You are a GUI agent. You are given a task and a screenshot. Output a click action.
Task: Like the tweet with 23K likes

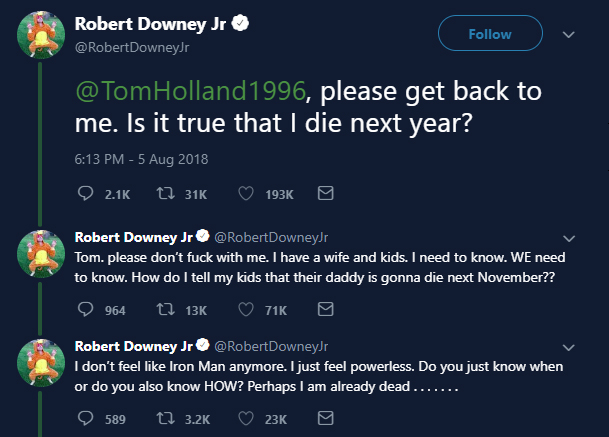(x=245, y=418)
